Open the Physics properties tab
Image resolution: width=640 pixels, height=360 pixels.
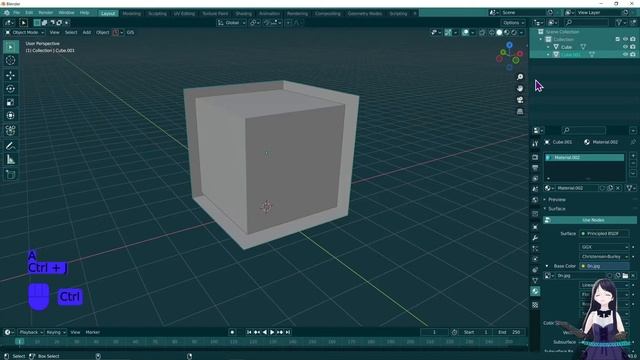point(535,259)
